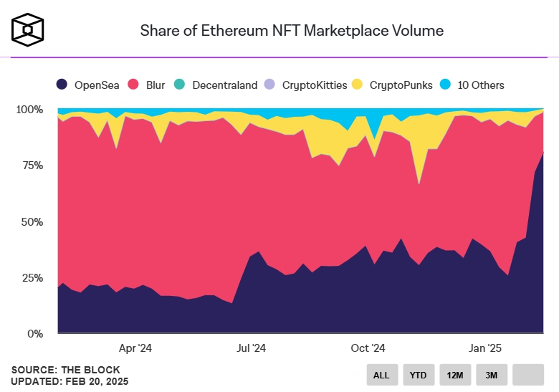This screenshot has width=559, height=392.
Task: Switch to the 12M time range
Action: pos(454,374)
